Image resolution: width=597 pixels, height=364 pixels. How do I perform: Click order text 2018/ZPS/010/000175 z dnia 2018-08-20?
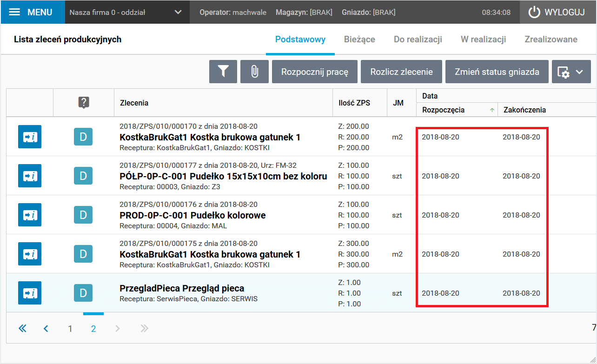click(188, 243)
